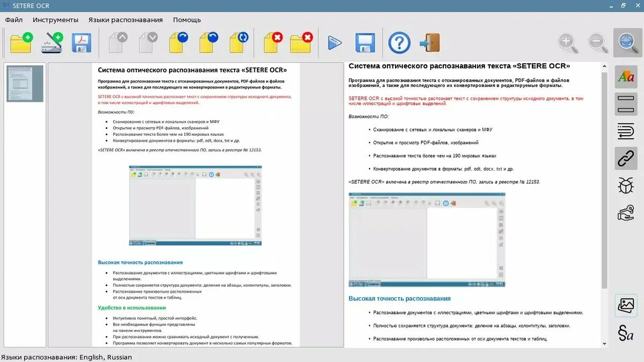
Task: Click 'SETERE OCR' in the title bar
Action: tap(31, 5)
